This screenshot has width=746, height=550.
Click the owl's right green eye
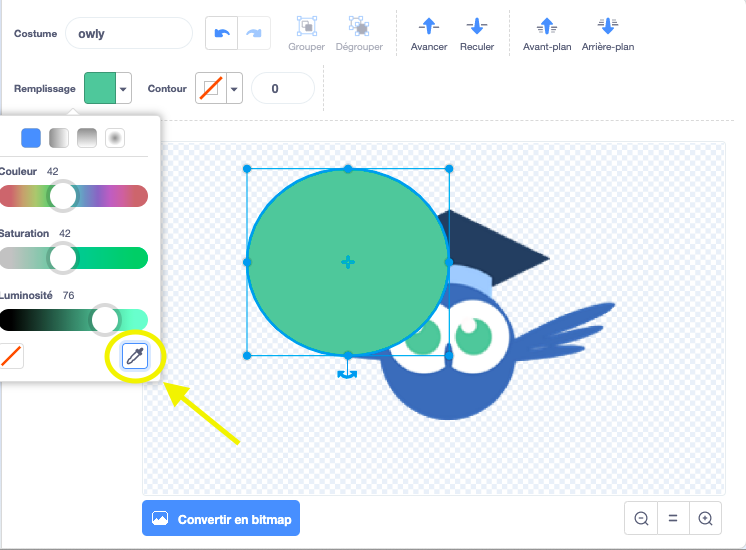click(473, 336)
